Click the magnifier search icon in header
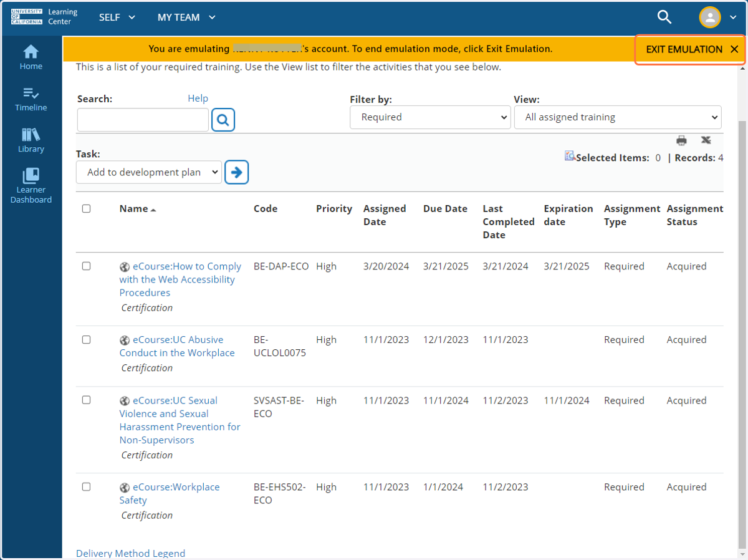The width and height of the screenshot is (748, 560). pos(664,17)
